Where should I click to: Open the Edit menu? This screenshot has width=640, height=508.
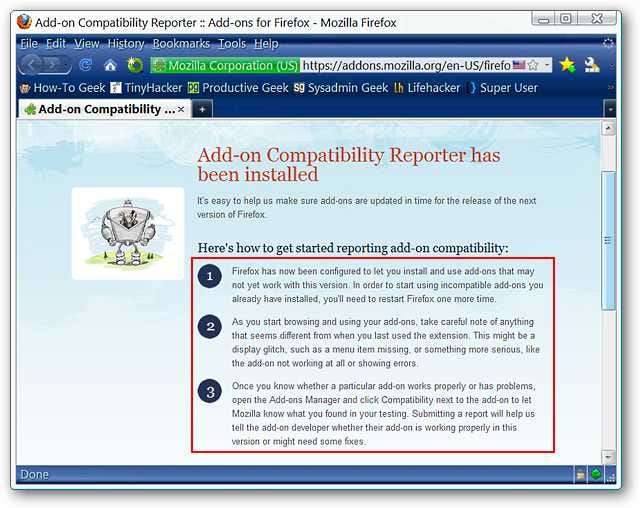pyautogui.click(x=56, y=44)
